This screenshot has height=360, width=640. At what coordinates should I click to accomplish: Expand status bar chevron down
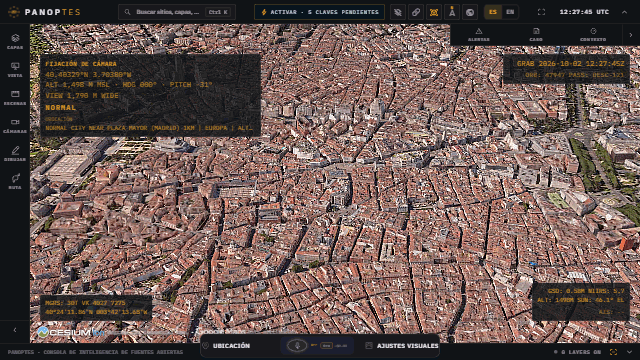pos(629,352)
